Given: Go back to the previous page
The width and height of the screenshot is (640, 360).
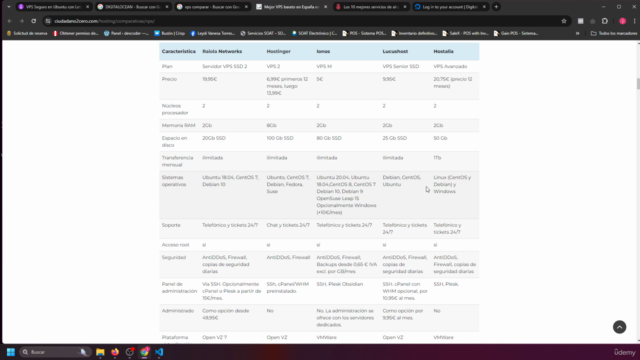Looking at the screenshot, I should click(x=10, y=21).
